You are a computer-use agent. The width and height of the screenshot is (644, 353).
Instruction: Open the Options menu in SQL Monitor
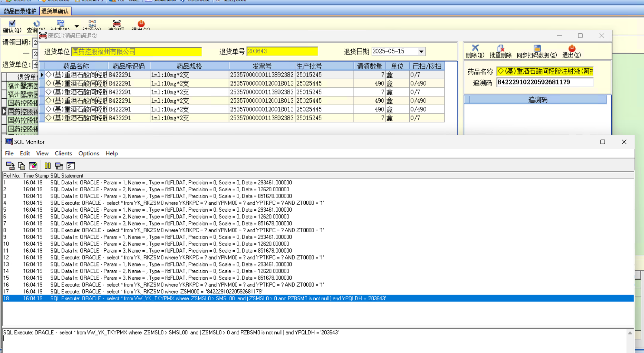(x=89, y=153)
